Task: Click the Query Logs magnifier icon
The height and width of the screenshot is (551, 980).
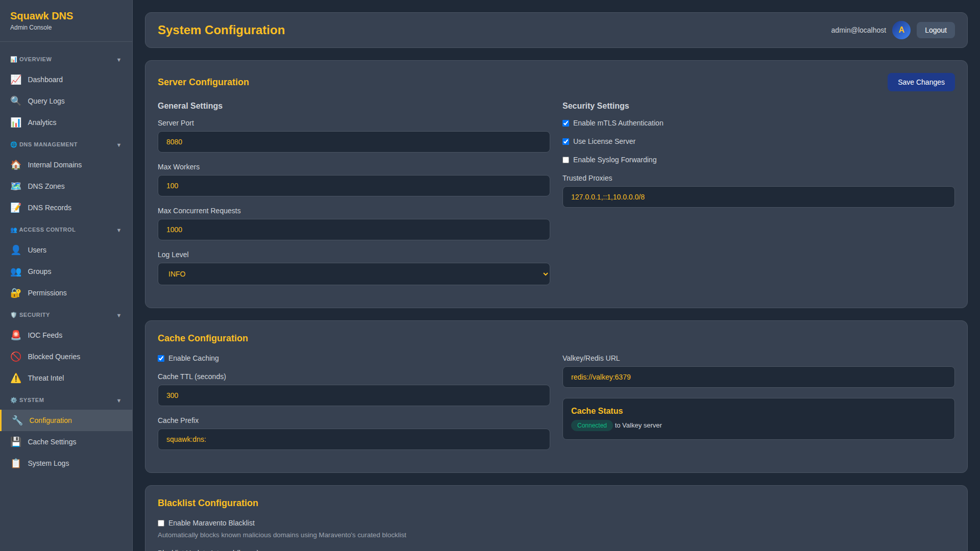Action: click(x=16, y=101)
